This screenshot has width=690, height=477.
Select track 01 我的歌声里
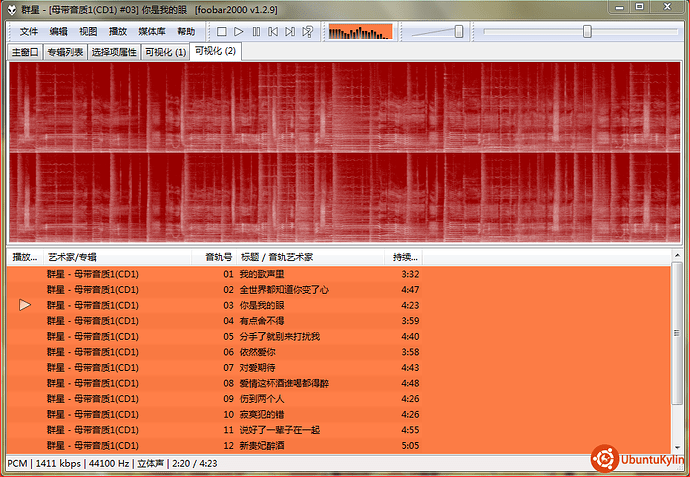[338, 274]
